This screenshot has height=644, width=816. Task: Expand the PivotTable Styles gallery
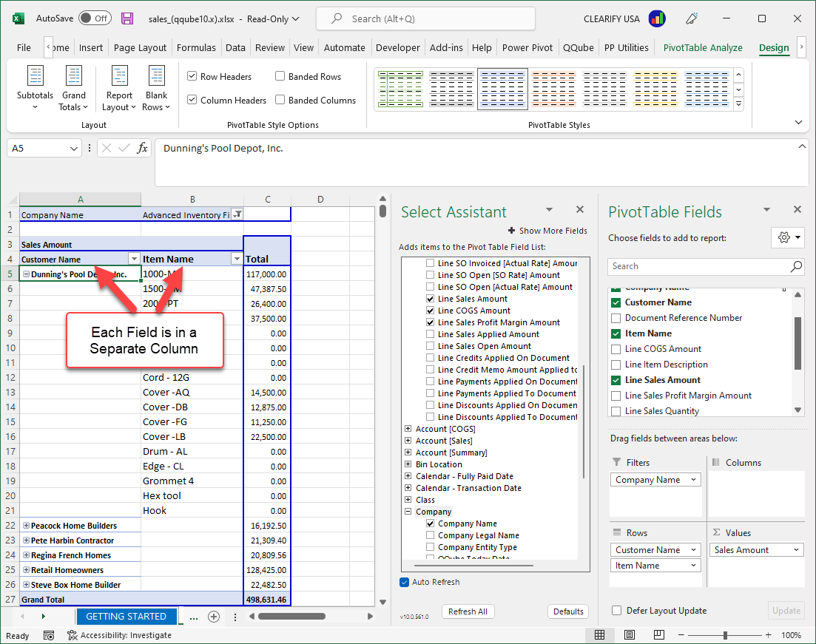coord(738,104)
